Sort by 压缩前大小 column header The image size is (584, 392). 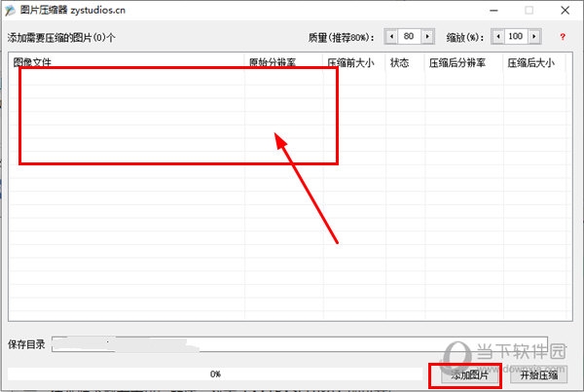[354, 62]
